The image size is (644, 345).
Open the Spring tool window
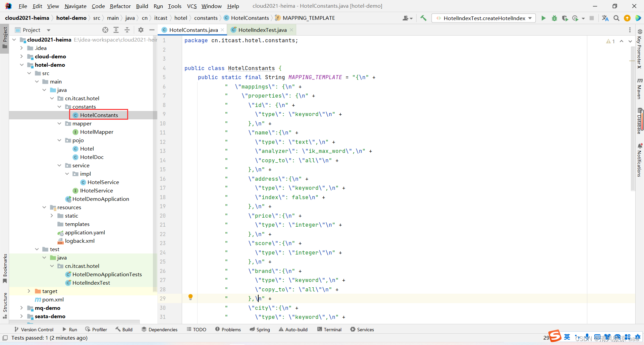[260, 330]
